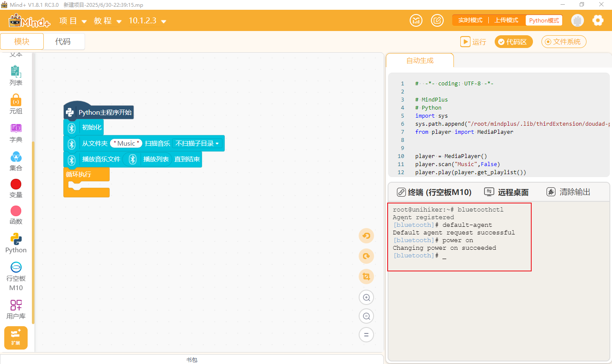612x364 pixels.
Task: Select the 自动生成 code tab
Action: coord(420,61)
